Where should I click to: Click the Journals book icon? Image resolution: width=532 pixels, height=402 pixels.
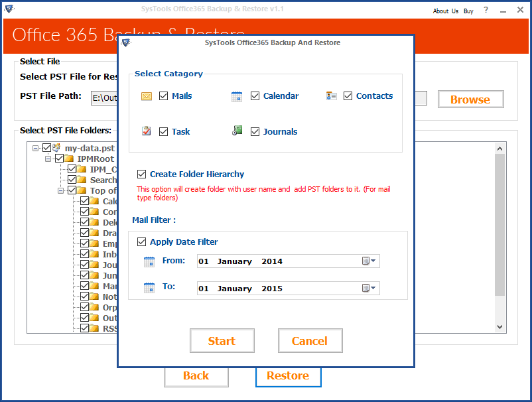click(x=237, y=131)
